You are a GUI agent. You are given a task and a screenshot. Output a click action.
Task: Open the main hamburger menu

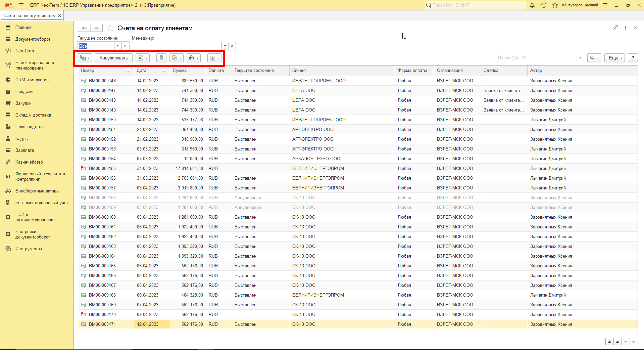(x=21, y=5)
